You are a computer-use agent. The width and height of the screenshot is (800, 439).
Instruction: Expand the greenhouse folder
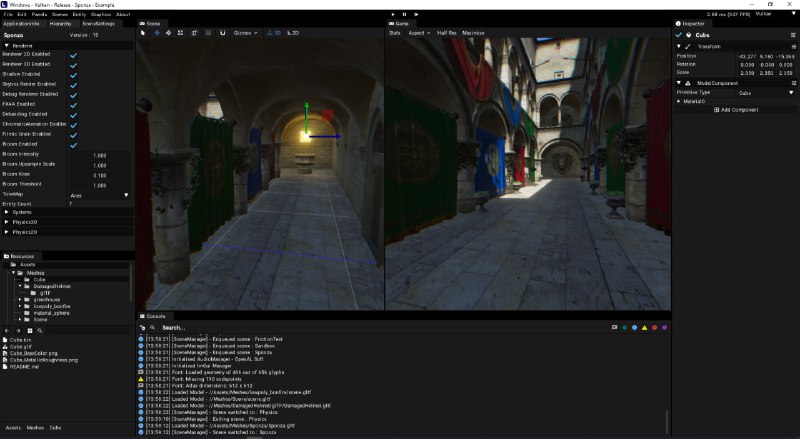coord(20,300)
